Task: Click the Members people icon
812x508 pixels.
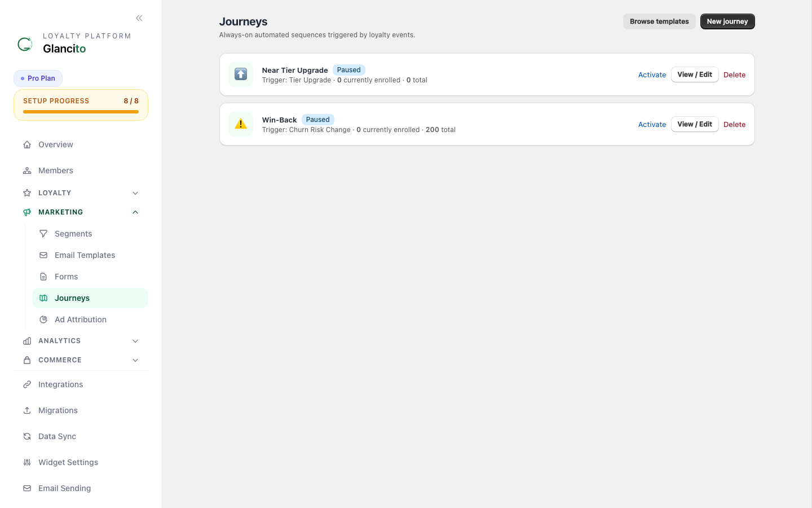Action: (x=27, y=170)
